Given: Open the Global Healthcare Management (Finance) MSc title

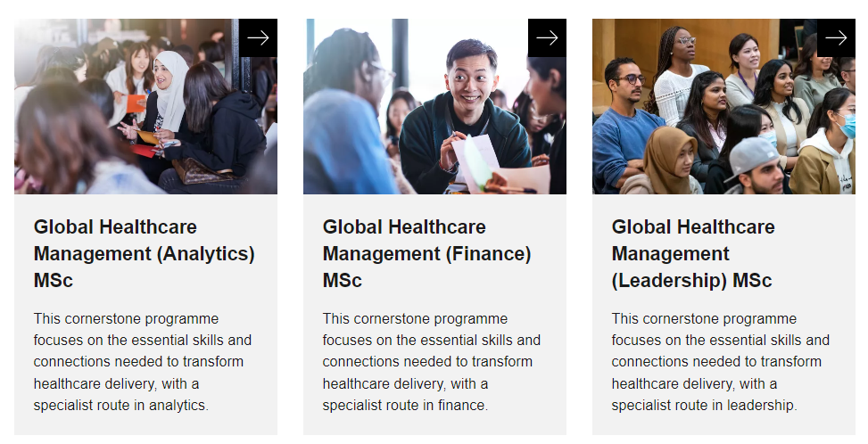Looking at the screenshot, I should pos(426,253).
